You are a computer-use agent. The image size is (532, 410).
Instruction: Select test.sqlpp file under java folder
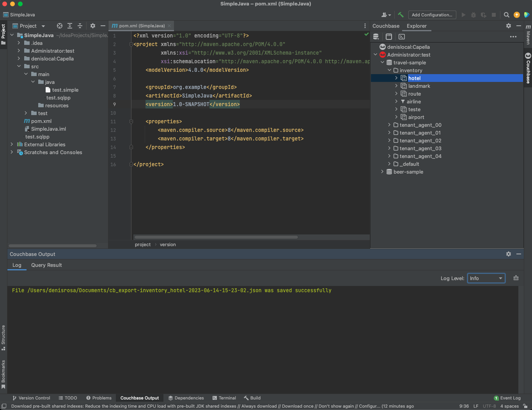click(x=59, y=98)
